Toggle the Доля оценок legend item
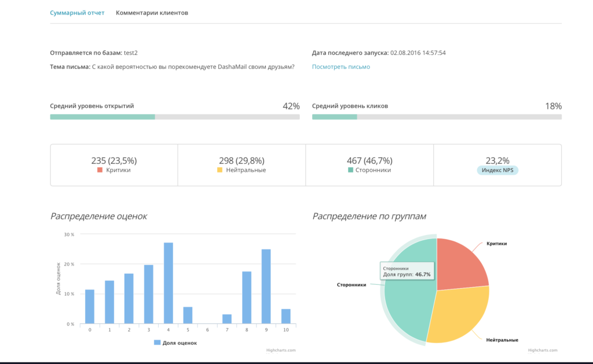The width and height of the screenshot is (593, 364). [175, 343]
